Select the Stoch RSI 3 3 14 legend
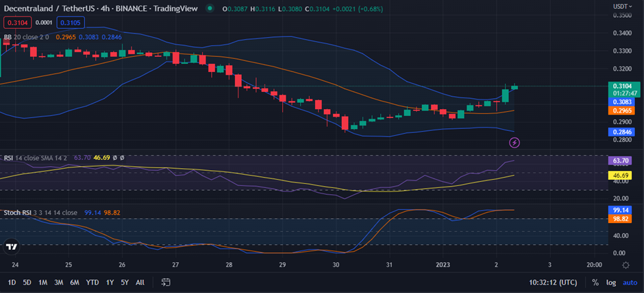This screenshot has height=293, width=644. coord(40,213)
